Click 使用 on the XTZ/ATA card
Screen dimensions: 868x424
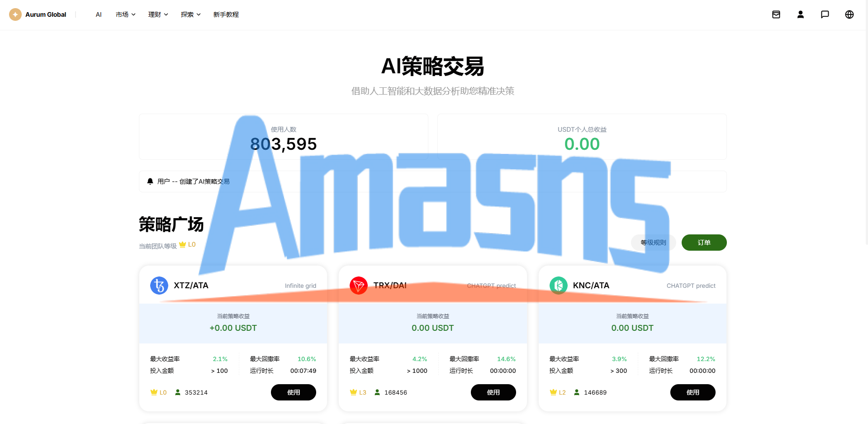[294, 392]
